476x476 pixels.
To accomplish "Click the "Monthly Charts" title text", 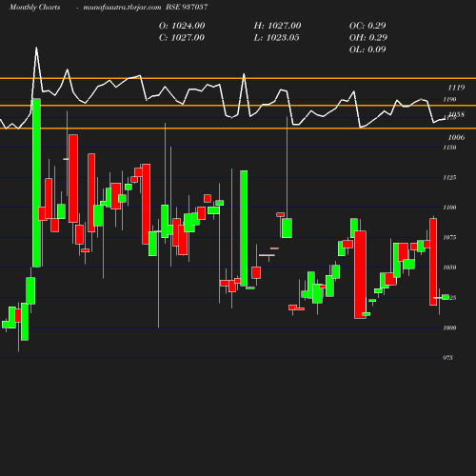I will tap(34, 7).
